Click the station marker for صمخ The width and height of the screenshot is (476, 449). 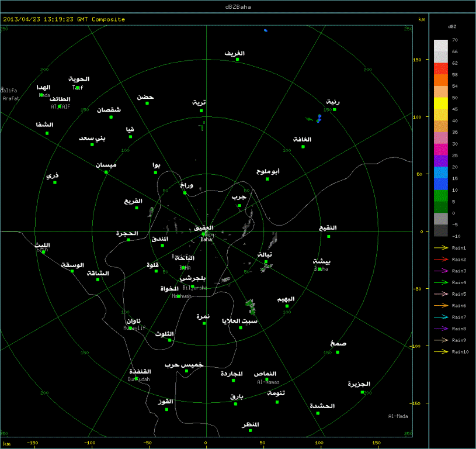pyautogui.click(x=338, y=353)
